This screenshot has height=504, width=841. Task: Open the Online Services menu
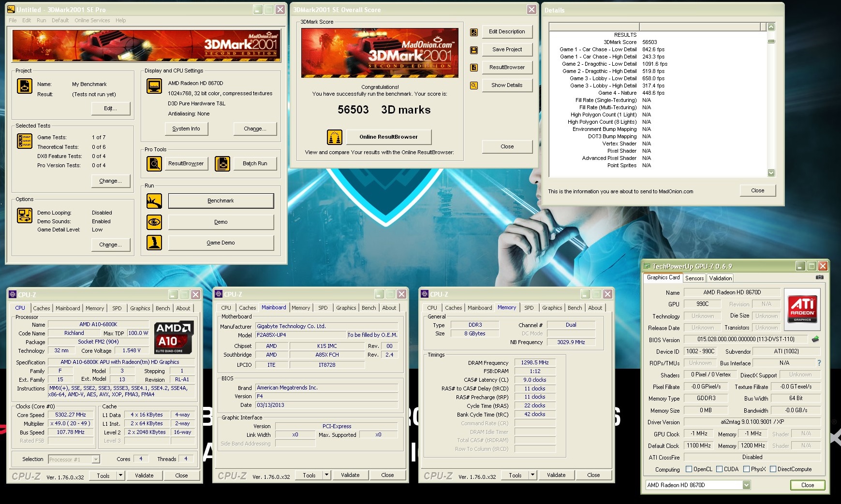(92, 20)
